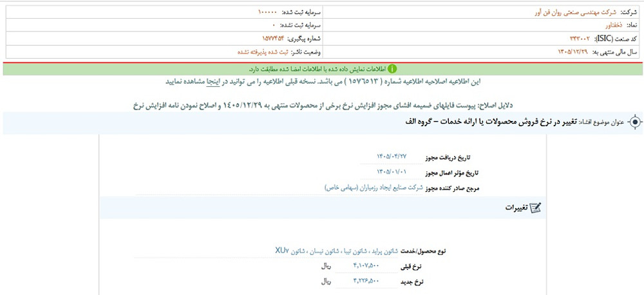Click the نرخ قبلی label
The width and height of the screenshot is (644, 295).
coord(412,267)
